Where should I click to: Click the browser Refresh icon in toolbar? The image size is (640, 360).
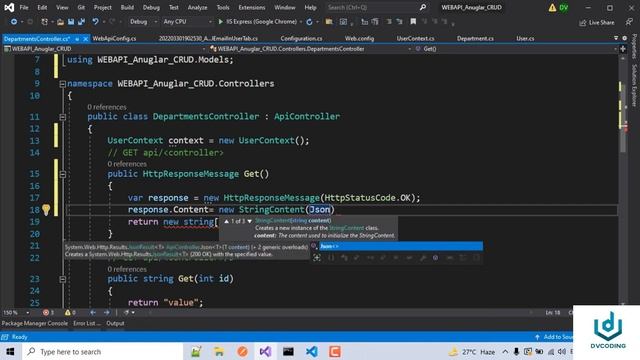coord(309,22)
